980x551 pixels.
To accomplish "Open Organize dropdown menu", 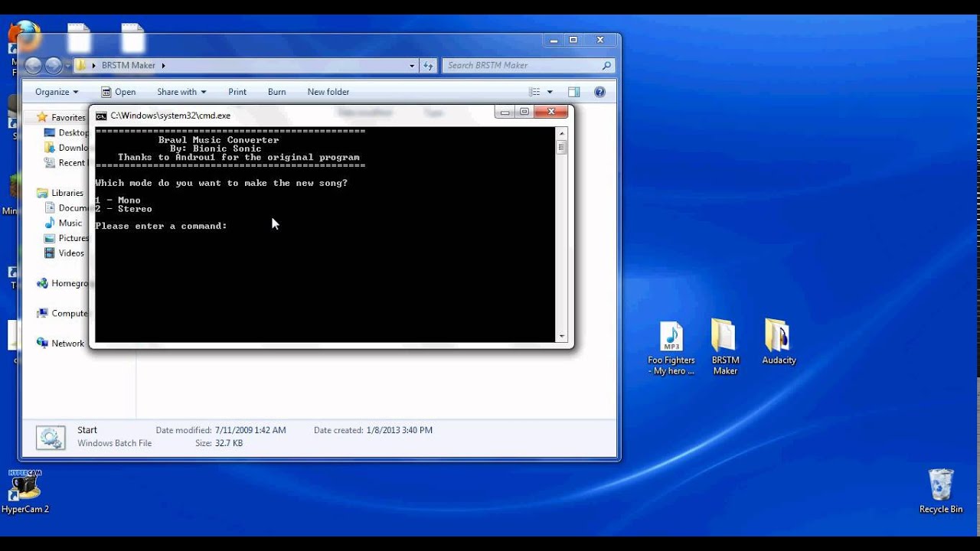I will pos(57,92).
